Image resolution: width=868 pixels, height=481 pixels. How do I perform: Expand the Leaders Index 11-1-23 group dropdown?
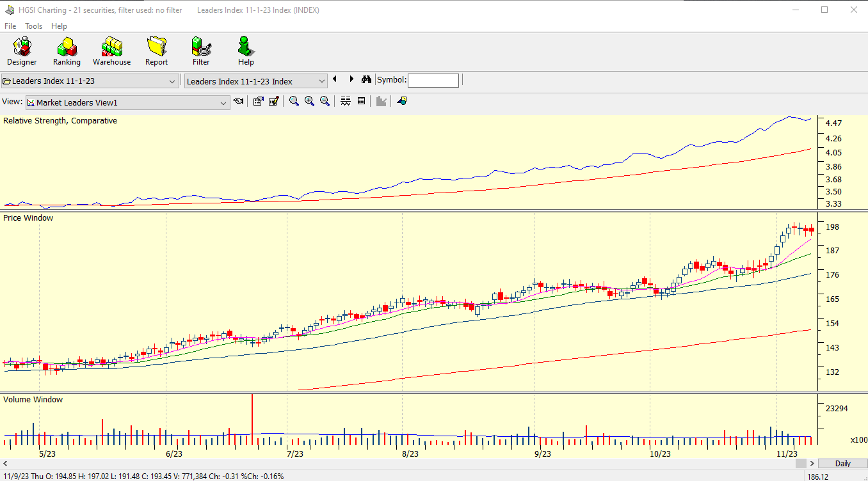(172, 81)
